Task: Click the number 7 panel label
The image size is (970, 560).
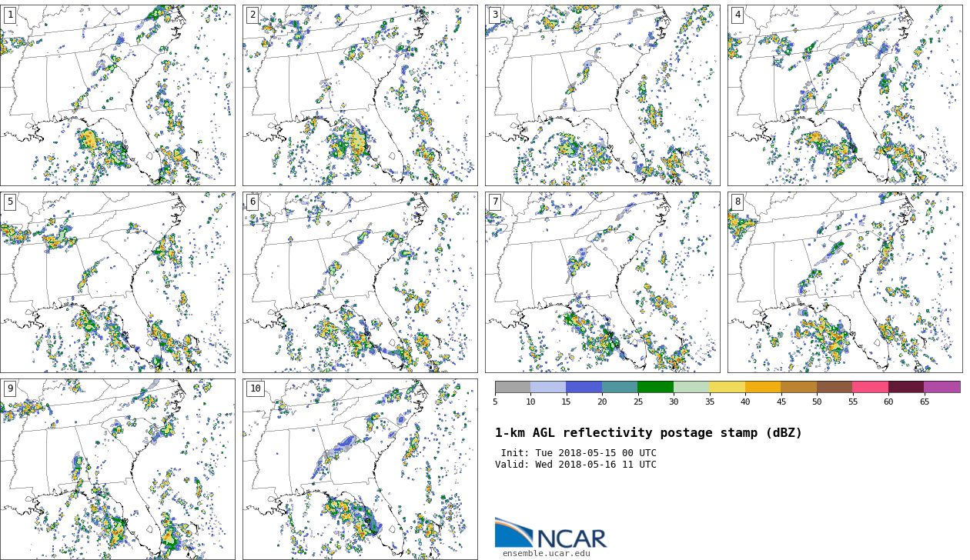Action: pyautogui.click(x=495, y=202)
